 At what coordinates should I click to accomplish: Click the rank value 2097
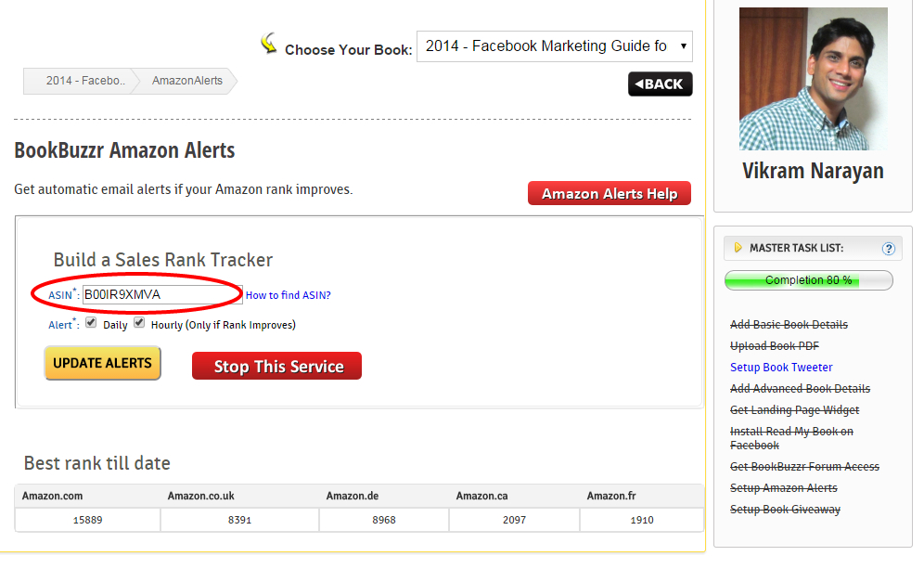pyautogui.click(x=515, y=520)
